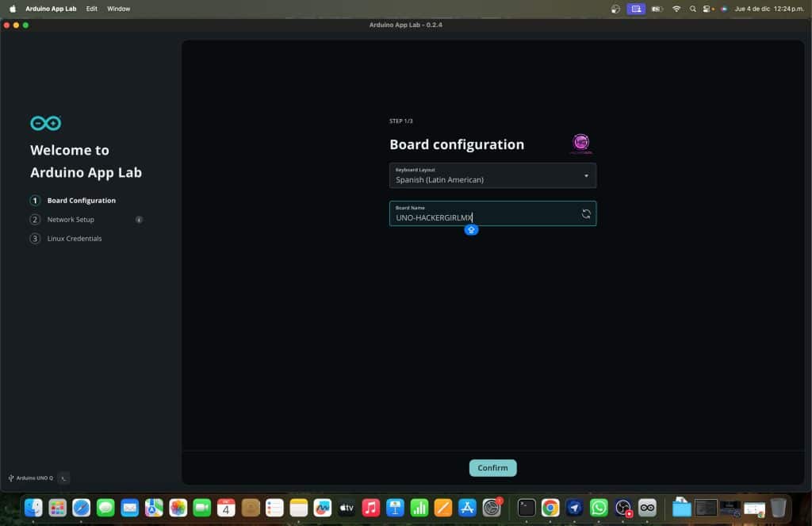Open Finder from the dock
This screenshot has width=812, height=526.
pyautogui.click(x=33, y=508)
